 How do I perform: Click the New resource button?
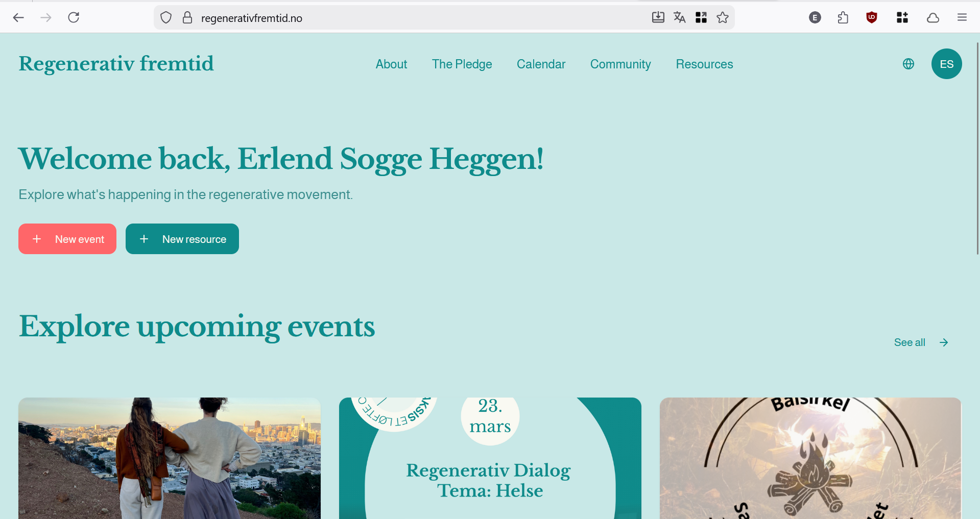pyautogui.click(x=182, y=239)
